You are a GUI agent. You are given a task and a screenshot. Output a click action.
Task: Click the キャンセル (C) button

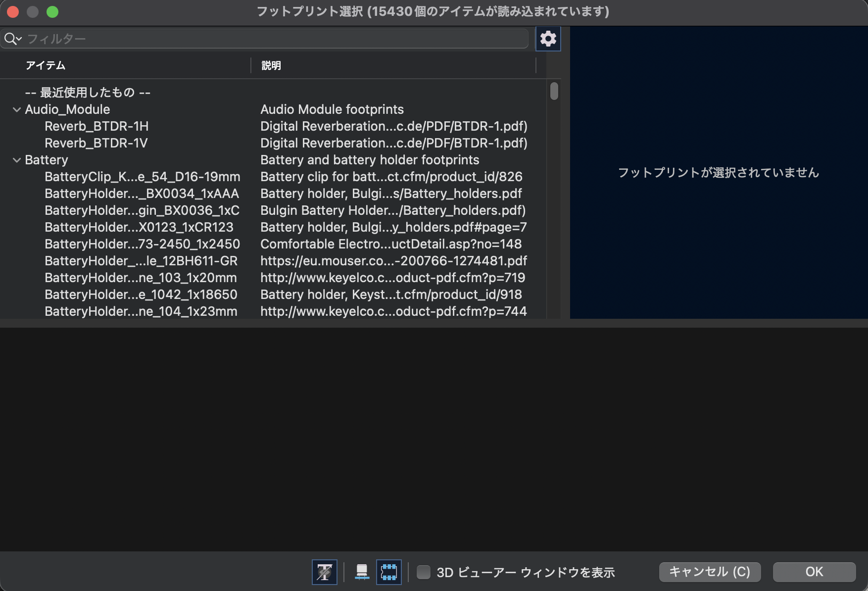click(x=710, y=572)
